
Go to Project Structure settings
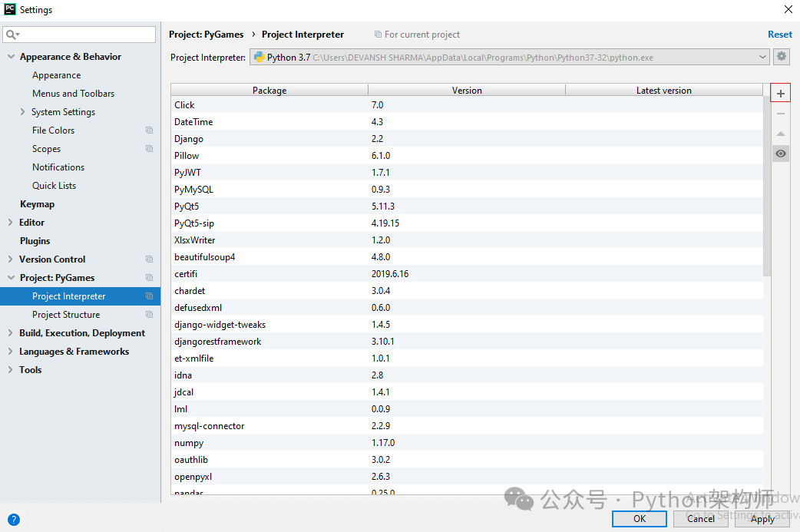[66, 314]
